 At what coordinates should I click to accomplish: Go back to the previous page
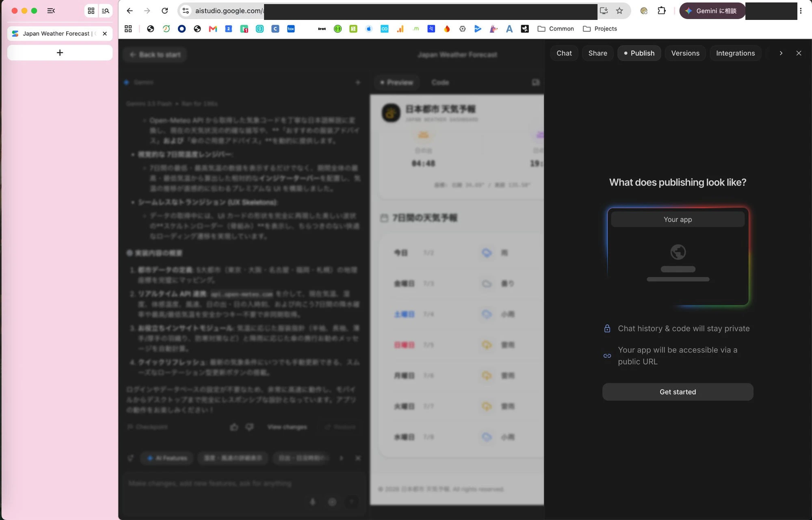(x=130, y=11)
